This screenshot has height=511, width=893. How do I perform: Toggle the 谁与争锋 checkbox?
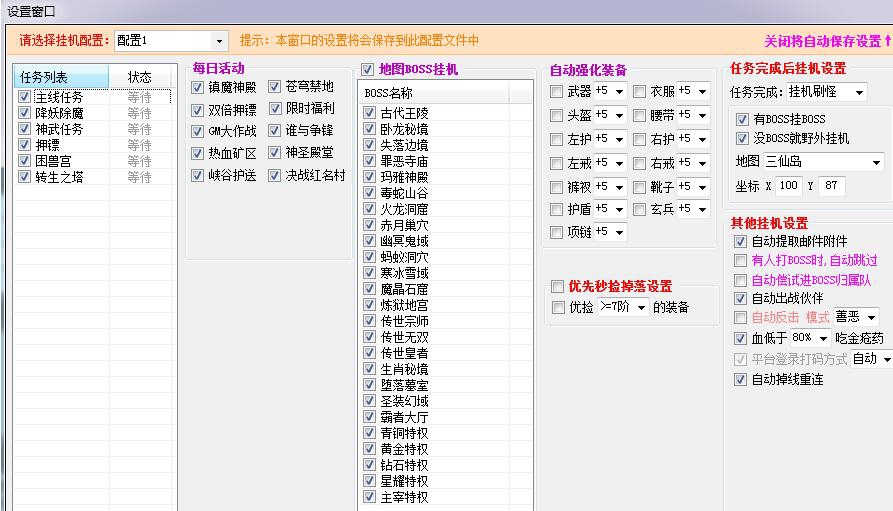(275, 130)
